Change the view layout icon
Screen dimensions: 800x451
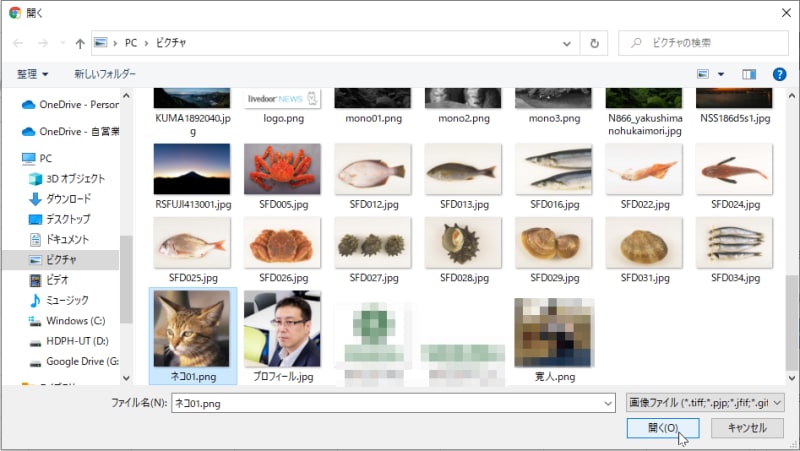pyautogui.click(x=703, y=74)
